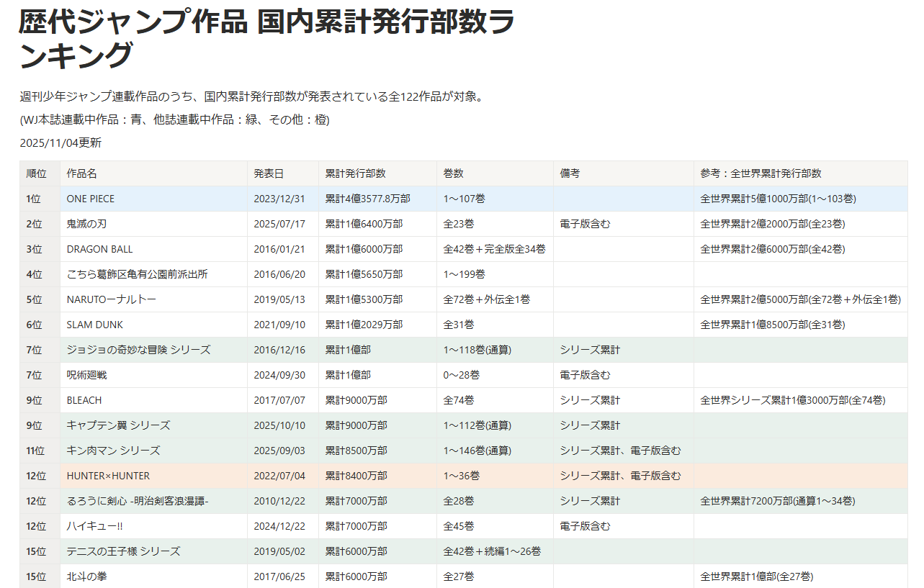
Task: Click the 作品名 column header
Action: click(x=82, y=173)
